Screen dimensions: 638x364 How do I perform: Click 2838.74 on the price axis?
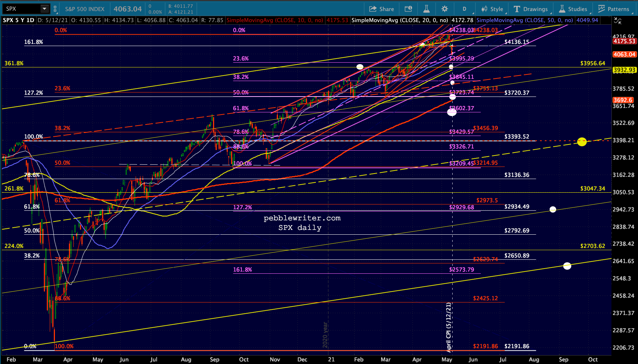623,227
